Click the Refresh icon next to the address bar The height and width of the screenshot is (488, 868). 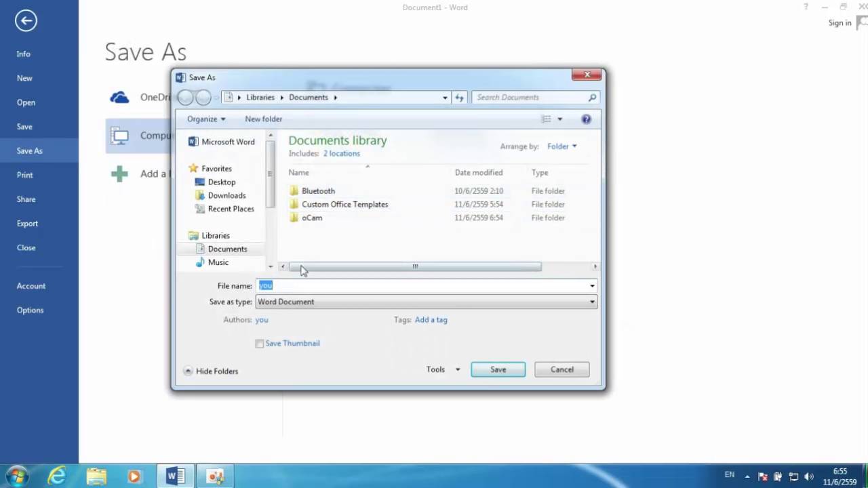pos(459,98)
